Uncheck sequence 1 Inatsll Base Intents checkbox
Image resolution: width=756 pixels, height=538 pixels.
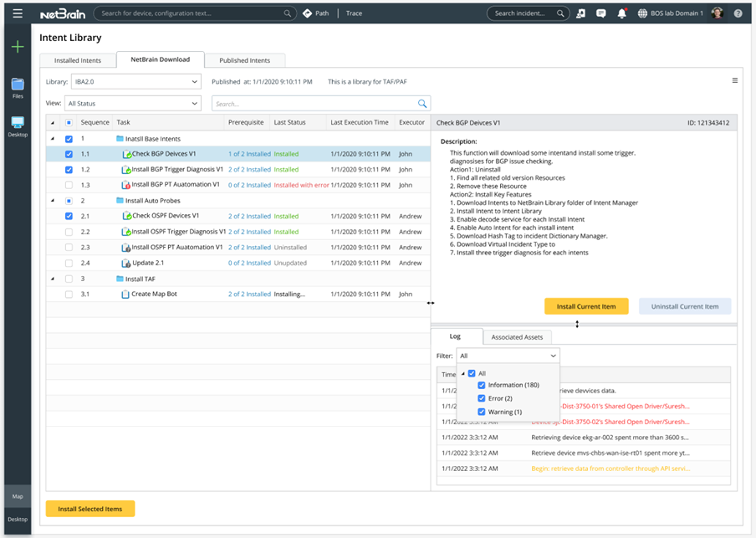click(69, 139)
